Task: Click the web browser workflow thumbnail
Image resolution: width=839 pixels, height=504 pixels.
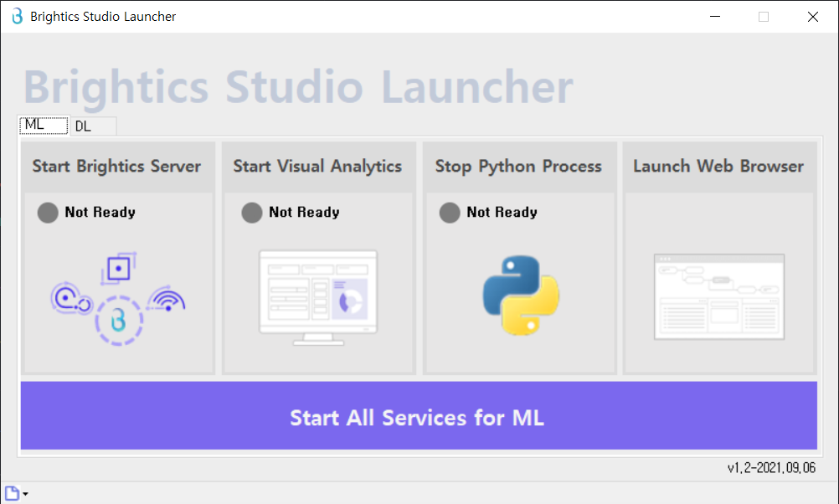Action: pos(719,297)
